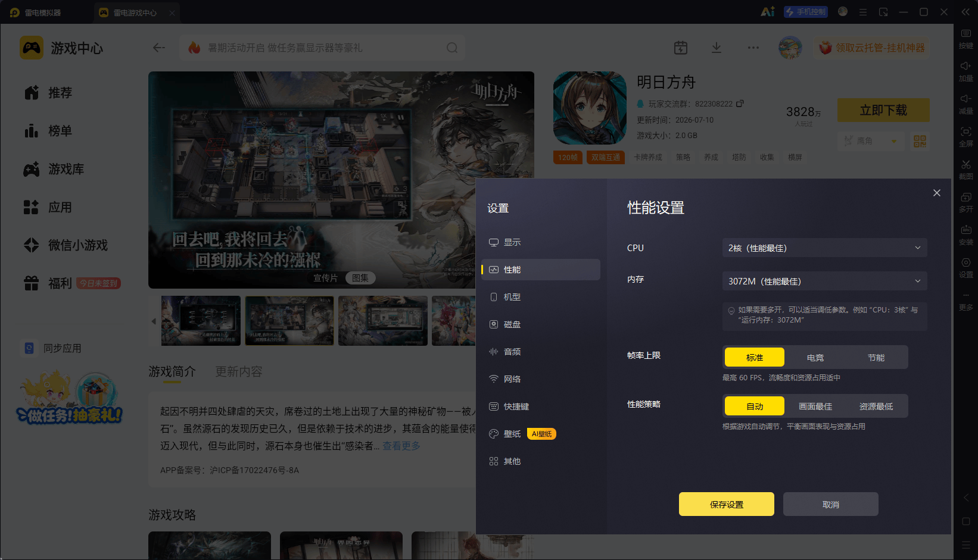Click 保存设置 save button
978x560 pixels.
pyautogui.click(x=727, y=504)
